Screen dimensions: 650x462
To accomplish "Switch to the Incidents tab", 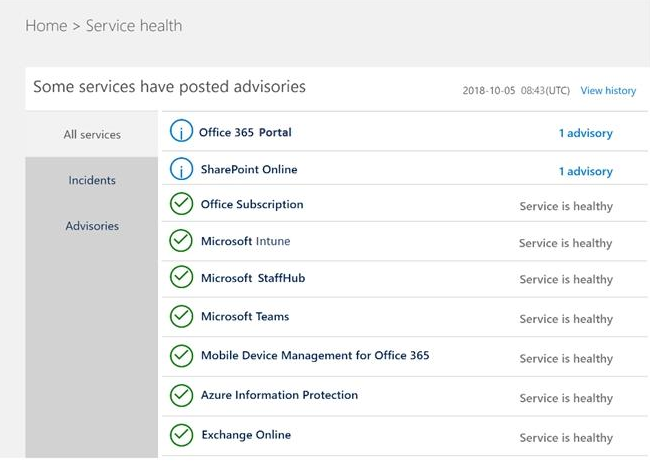I will point(92,181).
